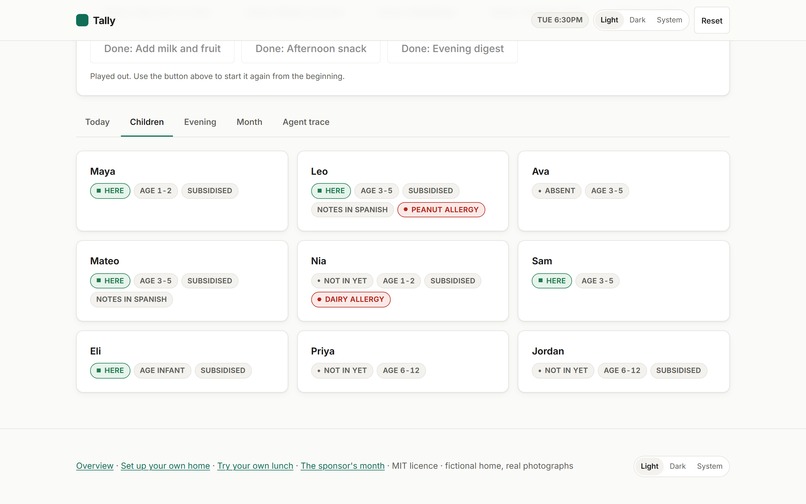The width and height of the screenshot is (806, 504).
Task: Select Light theme in header toggle
Action: [609, 20]
